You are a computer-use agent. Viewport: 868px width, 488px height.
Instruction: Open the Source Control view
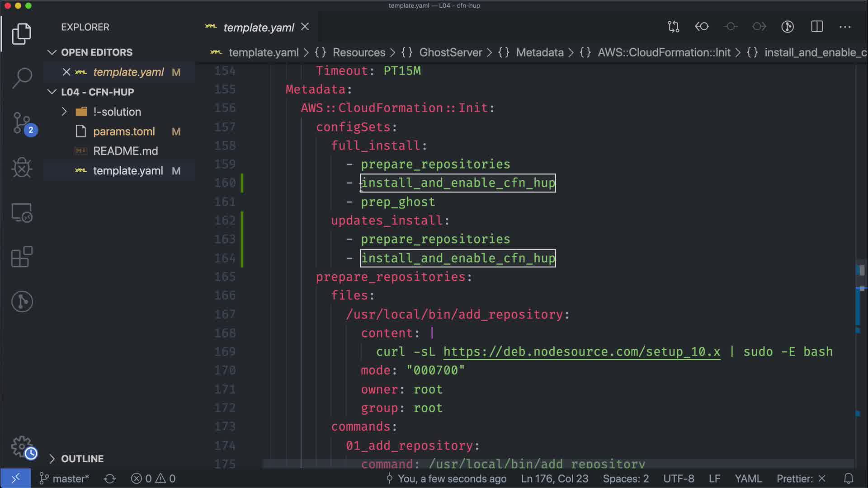[x=22, y=123]
